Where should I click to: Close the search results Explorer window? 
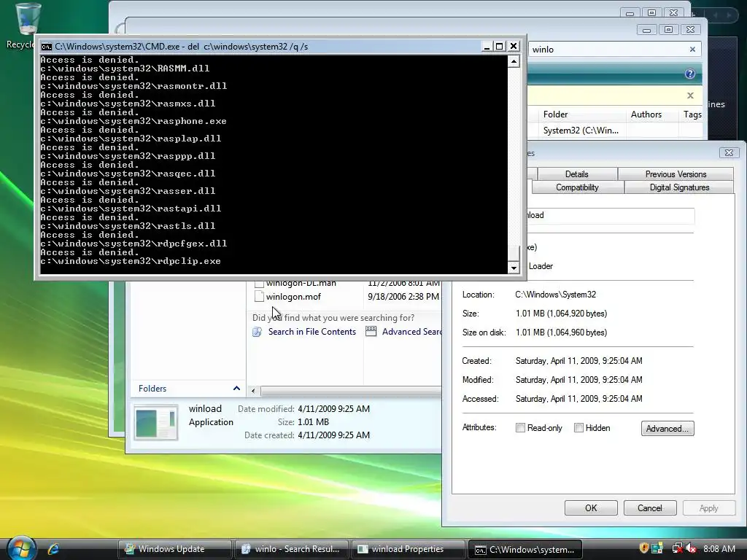pyautogui.click(x=690, y=29)
